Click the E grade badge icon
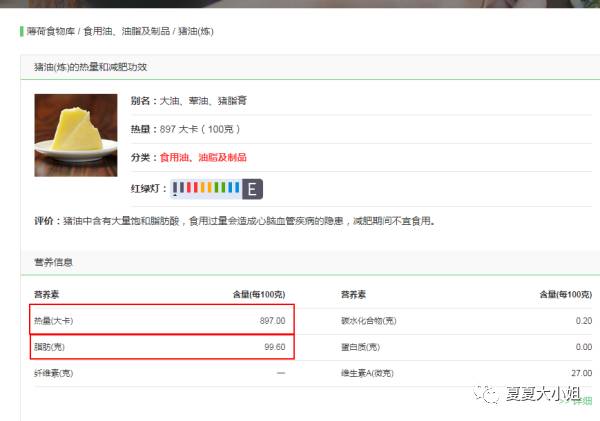Viewport: 600px width, 421px height. pos(252,189)
